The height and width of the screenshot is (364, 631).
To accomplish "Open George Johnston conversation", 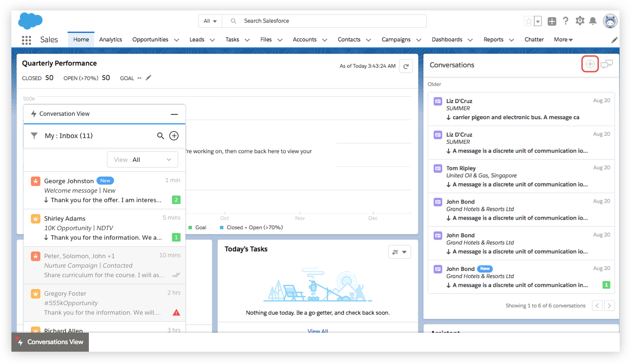I will click(x=105, y=190).
